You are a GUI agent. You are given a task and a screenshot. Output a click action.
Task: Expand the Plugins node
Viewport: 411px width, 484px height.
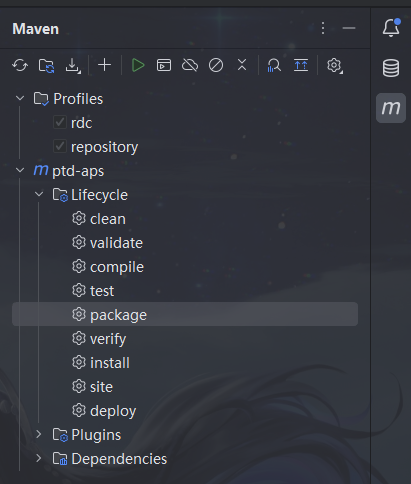click(x=39, y=434)
